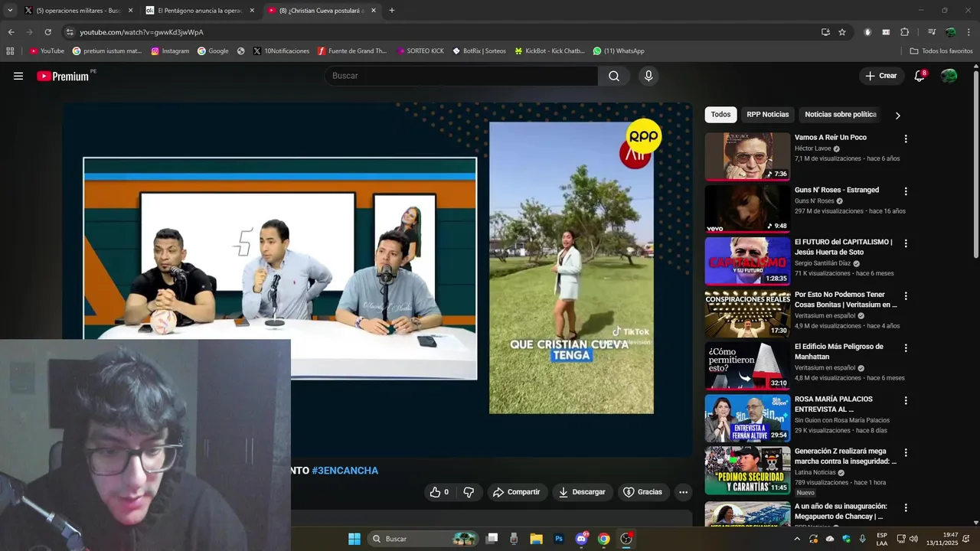
Task: Open the #3ENCANCHA hashtag link
Action: pos(345,471)
